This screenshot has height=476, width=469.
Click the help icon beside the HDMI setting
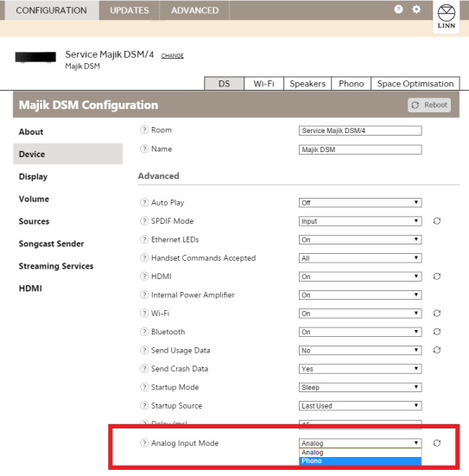pos(144,276)
